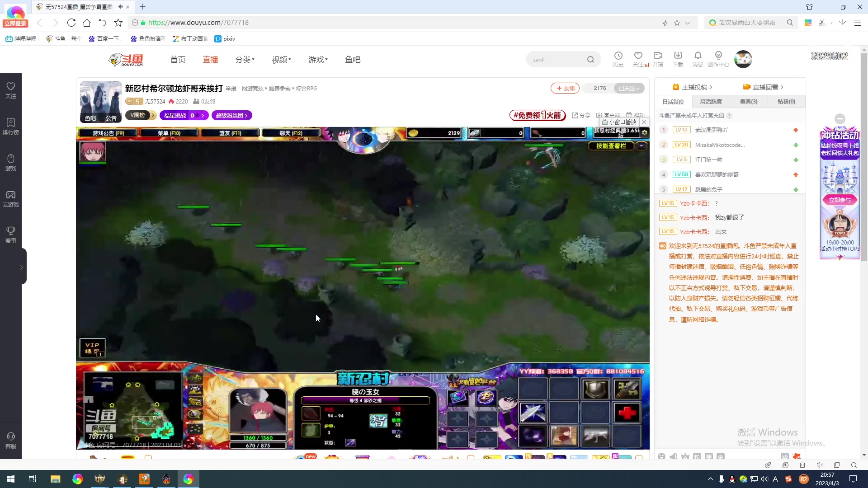Screen dimensions: 868x488
Task: Open browser hamburger menu
Action: tap(858, 23)
